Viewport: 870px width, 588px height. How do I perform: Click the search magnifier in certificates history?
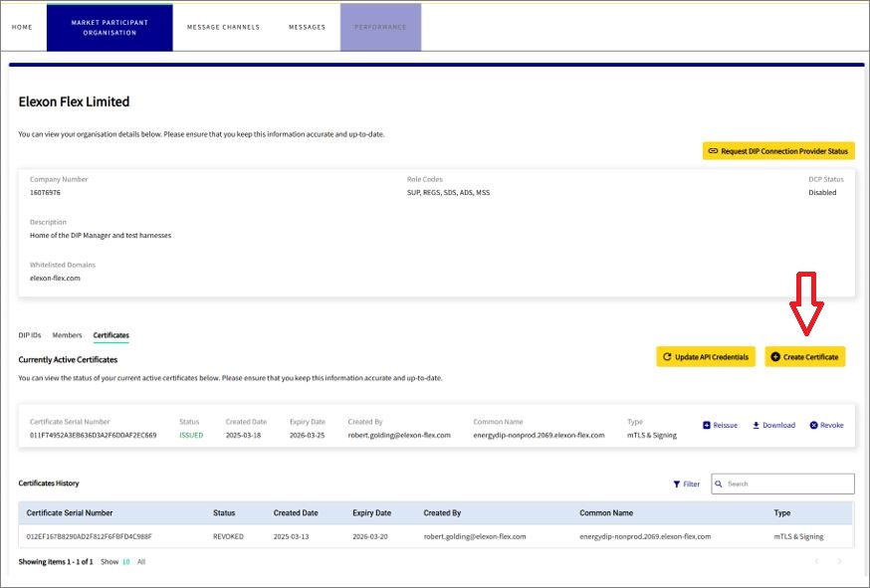point(719,484)
